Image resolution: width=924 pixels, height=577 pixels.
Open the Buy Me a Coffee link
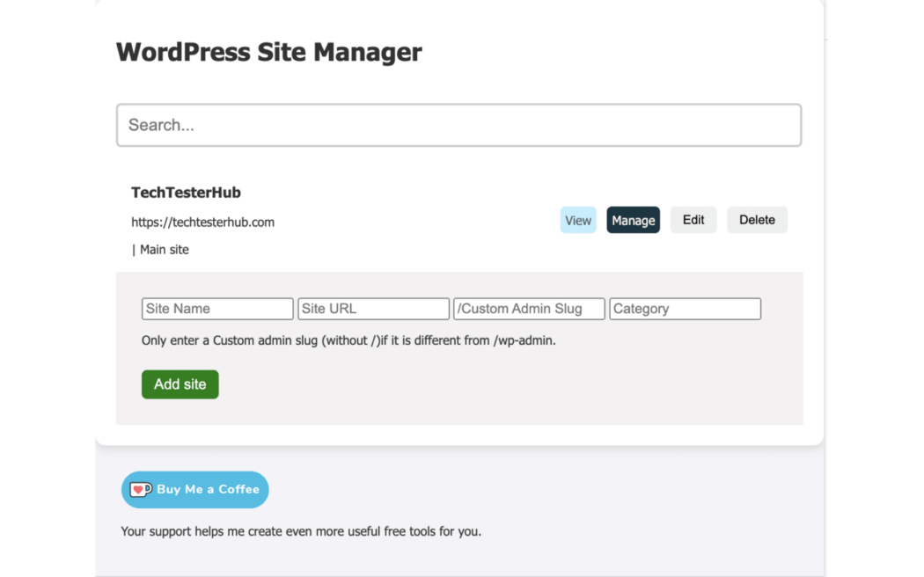195,489
